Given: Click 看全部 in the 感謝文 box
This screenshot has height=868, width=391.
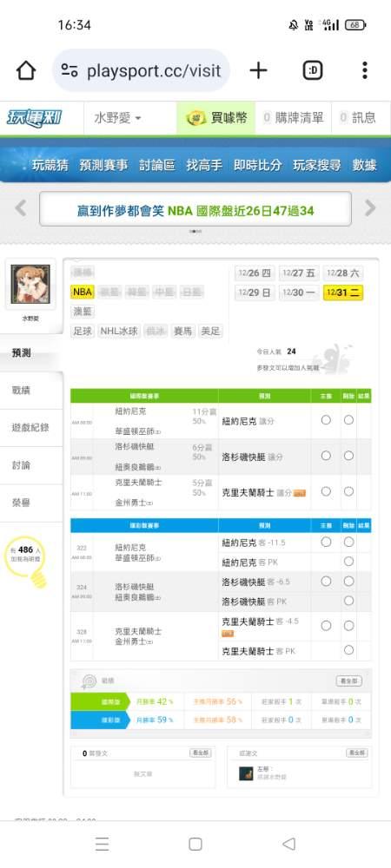Looking at the screenshot, I should click(x=357, y=753).
